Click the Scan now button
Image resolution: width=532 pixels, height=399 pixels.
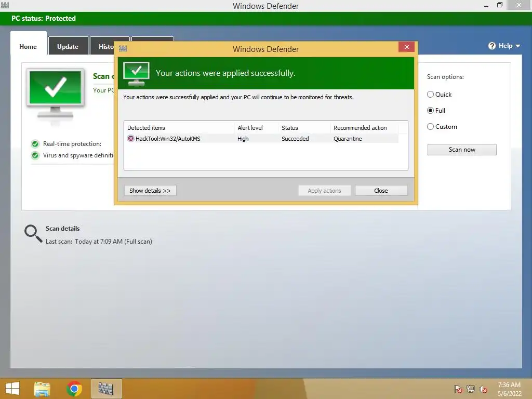(462, 150)
